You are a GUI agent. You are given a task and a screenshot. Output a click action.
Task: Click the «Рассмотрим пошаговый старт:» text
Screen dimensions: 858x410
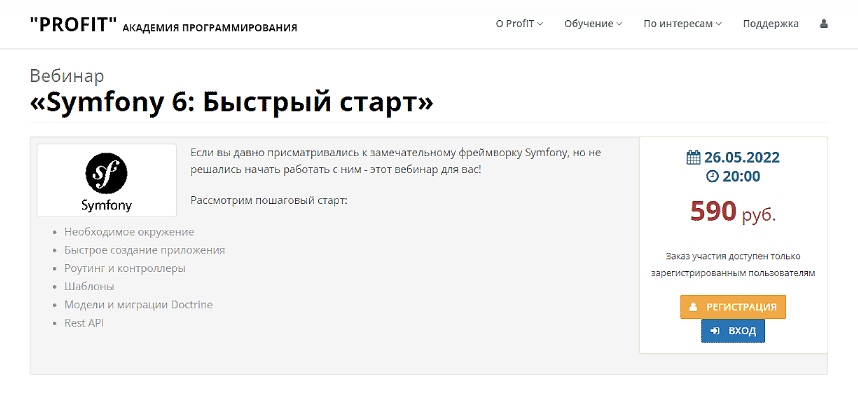click(x=269, y=200)
